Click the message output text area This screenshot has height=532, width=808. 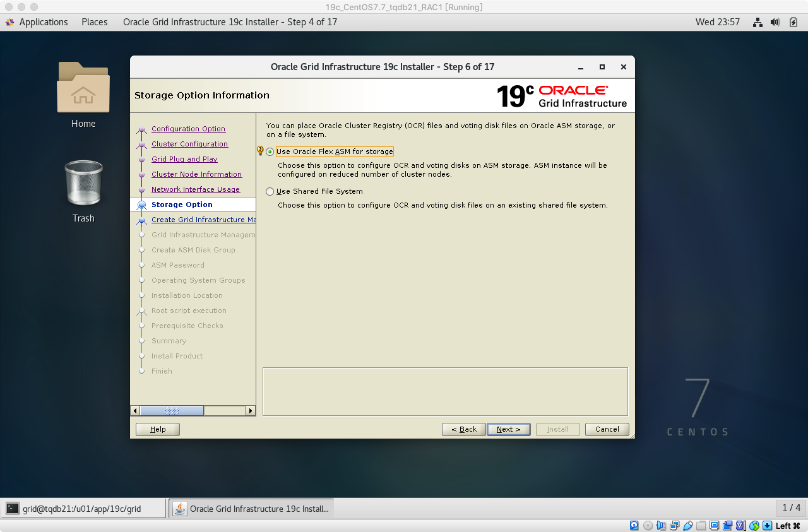click(445, 391)
